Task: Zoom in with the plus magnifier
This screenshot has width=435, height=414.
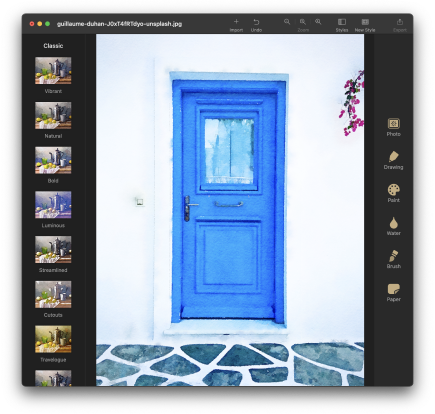Action: point(318,22)
